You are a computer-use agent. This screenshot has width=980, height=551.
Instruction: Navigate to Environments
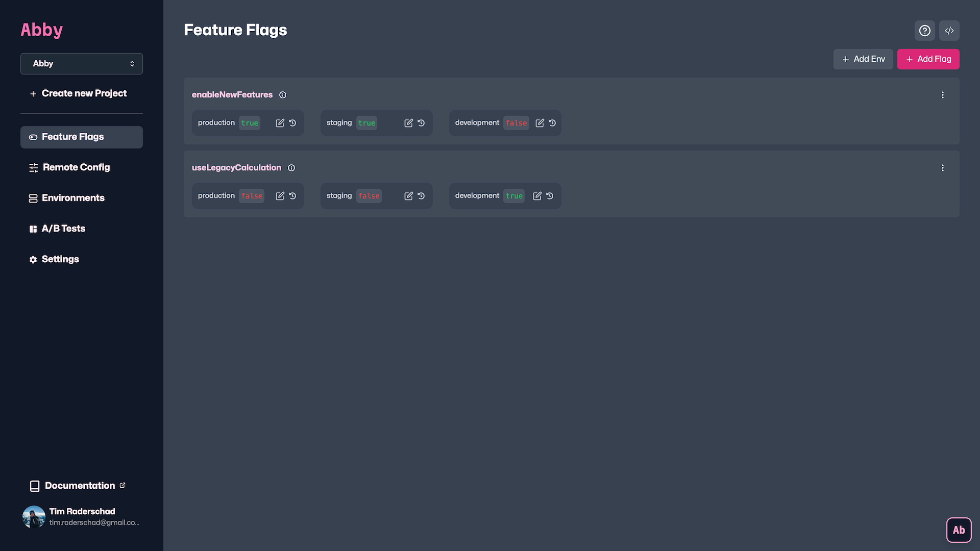pos(82,198)
